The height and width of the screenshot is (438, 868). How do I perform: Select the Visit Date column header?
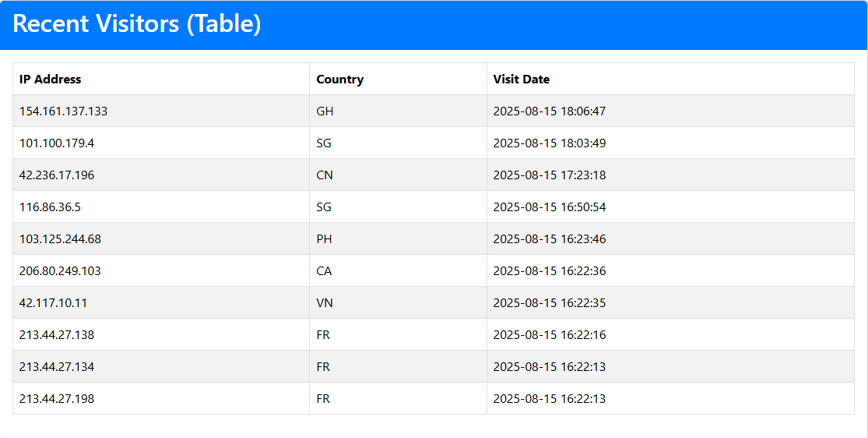click(522, 79)
